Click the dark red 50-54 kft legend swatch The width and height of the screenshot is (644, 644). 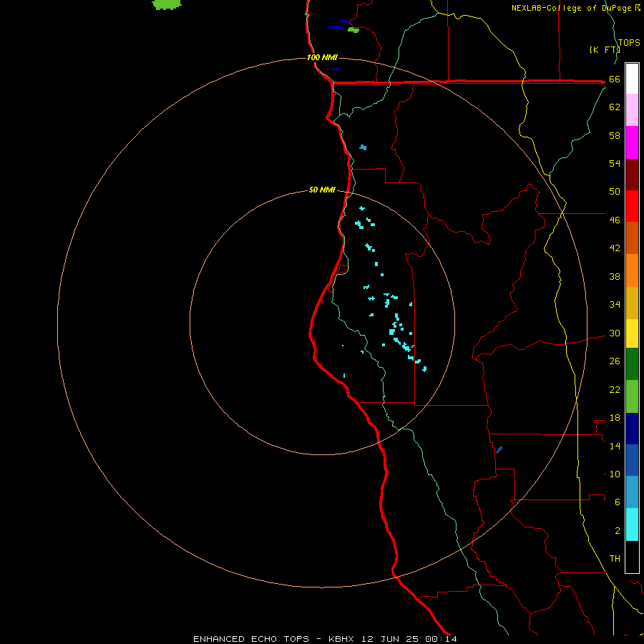(x=632, y=174)
